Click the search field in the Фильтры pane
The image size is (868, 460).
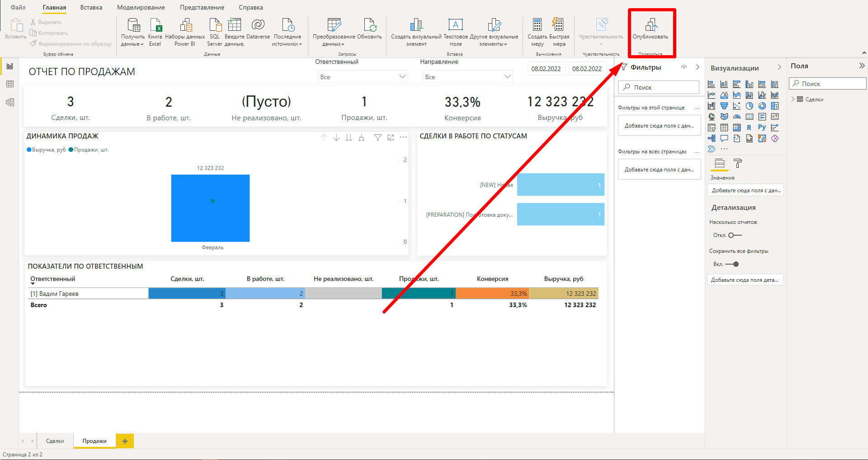click(x=659, y=87)
